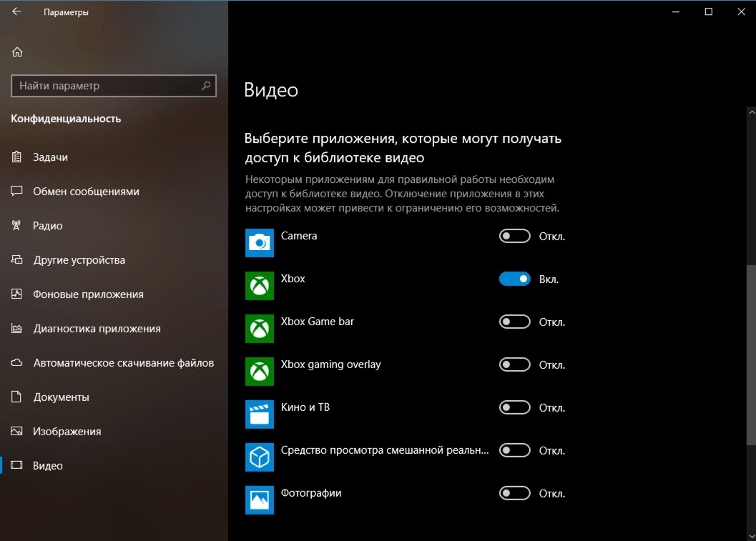The image size is (756, 541).
Task: Open the Задачи privacy section
Action: [114, 157]
